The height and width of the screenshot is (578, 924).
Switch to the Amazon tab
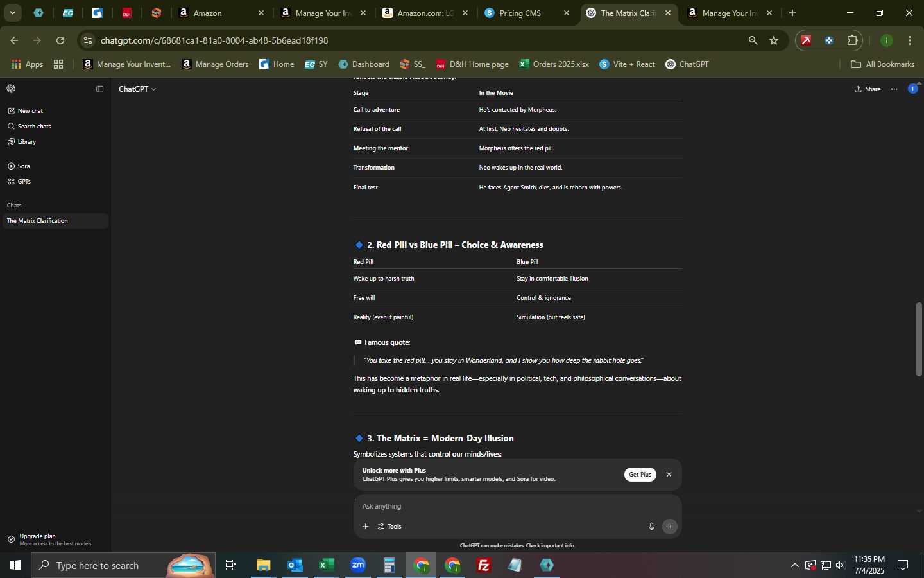pos(220,13)
